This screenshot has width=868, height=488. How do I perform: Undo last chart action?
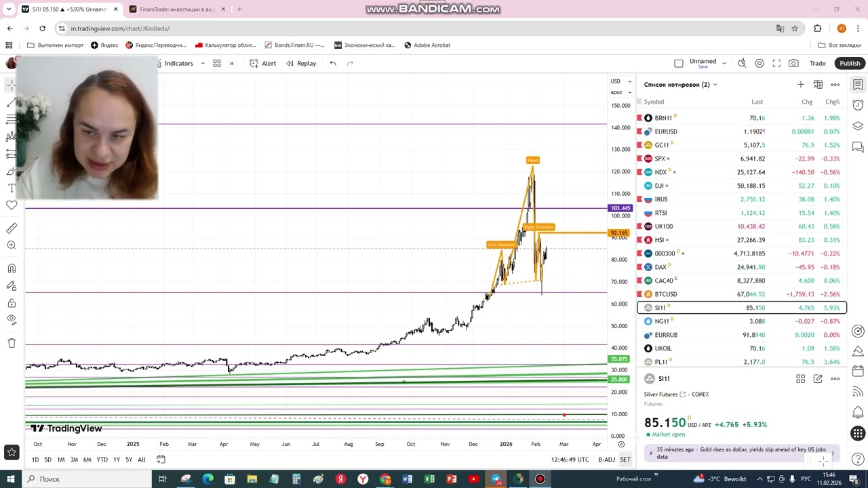[x=333, y=63]
